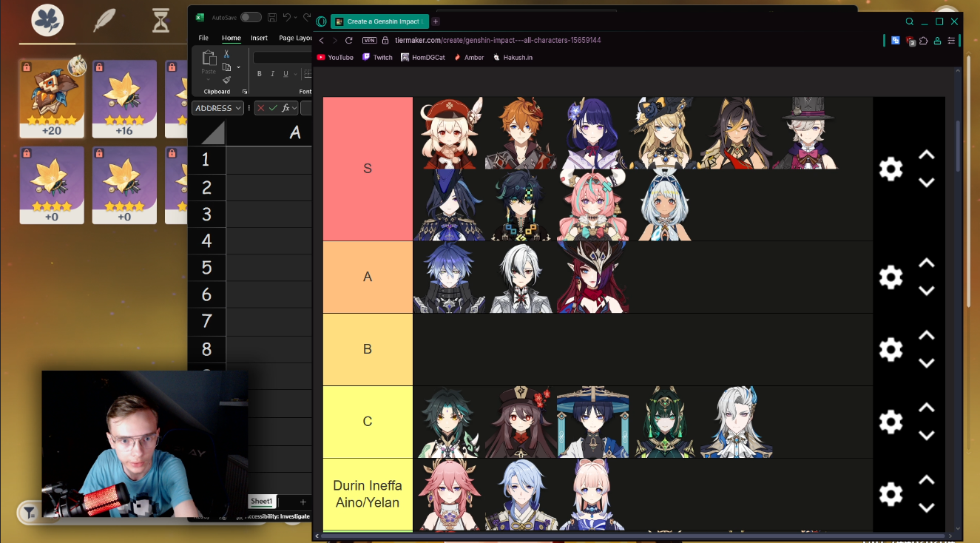Open the YouTube bookmark
980x543 pixels.
(x=335, y=57)
